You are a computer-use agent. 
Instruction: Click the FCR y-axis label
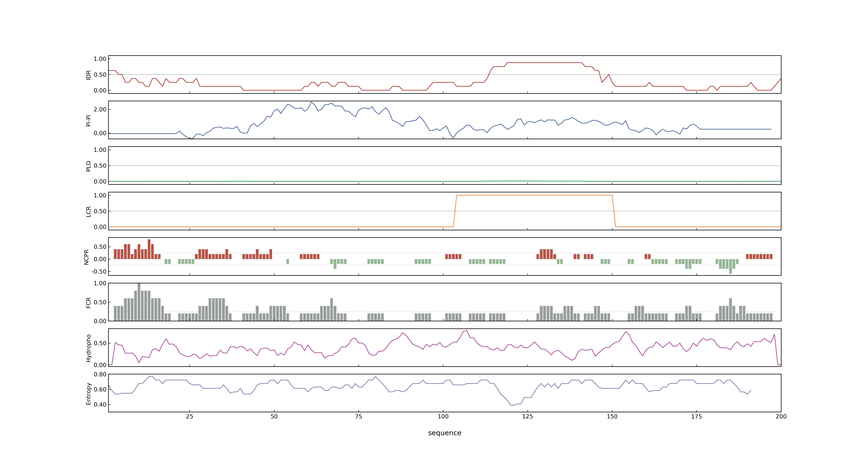[88, 302]
